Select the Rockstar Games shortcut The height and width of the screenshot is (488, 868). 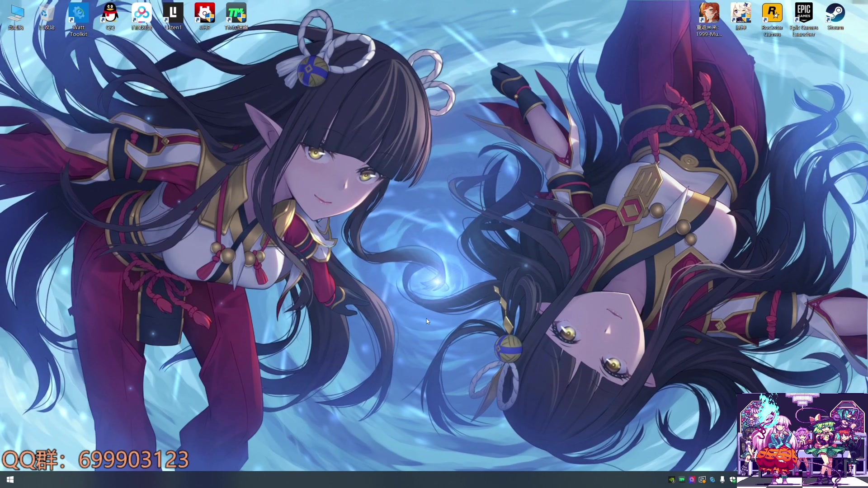tap(772, 20)
